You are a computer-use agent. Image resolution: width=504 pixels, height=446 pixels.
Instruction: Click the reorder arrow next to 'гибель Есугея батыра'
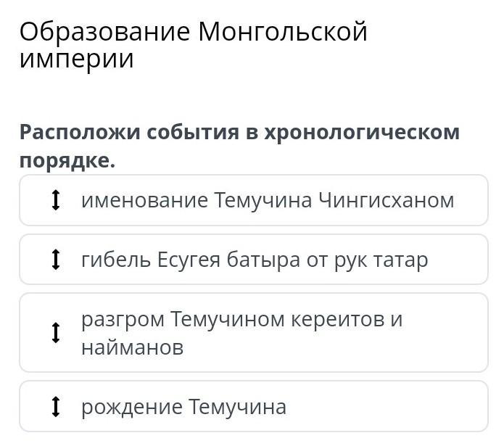click(x=55, y=260)
